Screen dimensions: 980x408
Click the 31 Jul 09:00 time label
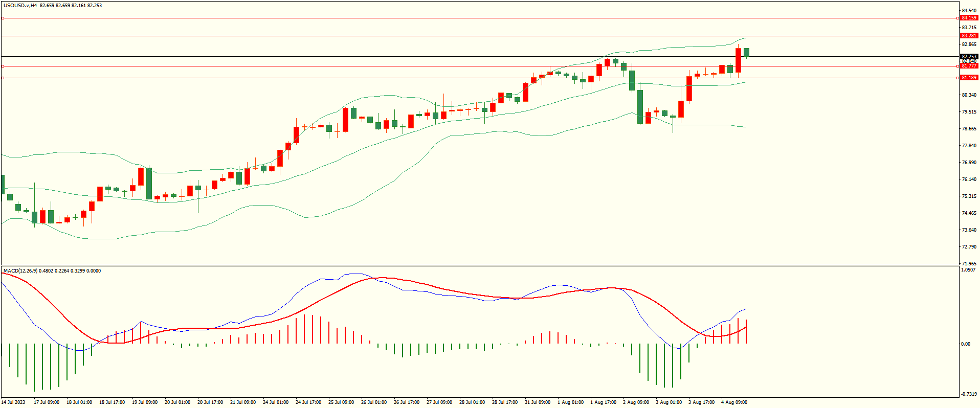coord(538,402)
